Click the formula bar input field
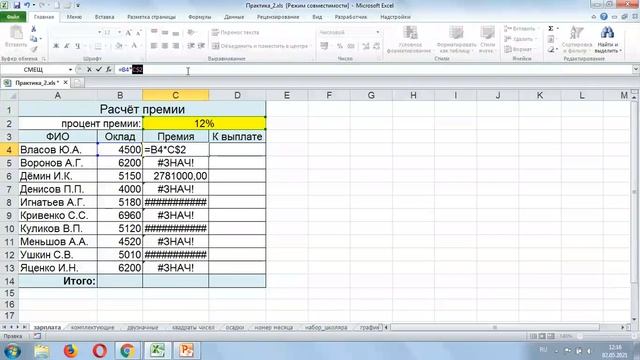Image resolution: width=640 pixels, height=360 pixels. tap(373, 70)
